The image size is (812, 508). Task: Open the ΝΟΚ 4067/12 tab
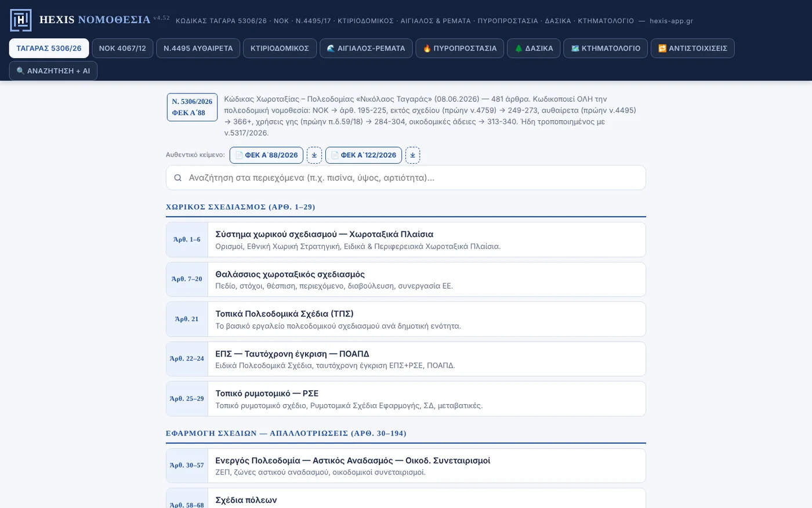(122, 48)
